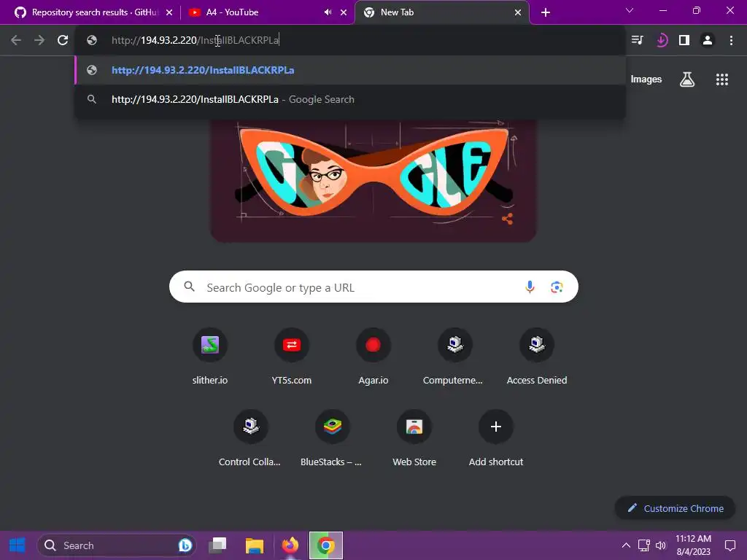The width and height of the screenshot is (747, 560).
Task: Search by image with Google Lens
Action: click(557, 287)
